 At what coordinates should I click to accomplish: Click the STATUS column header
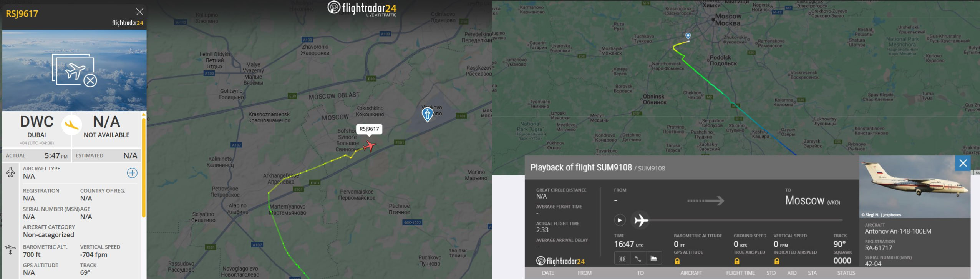click(846, 273)
